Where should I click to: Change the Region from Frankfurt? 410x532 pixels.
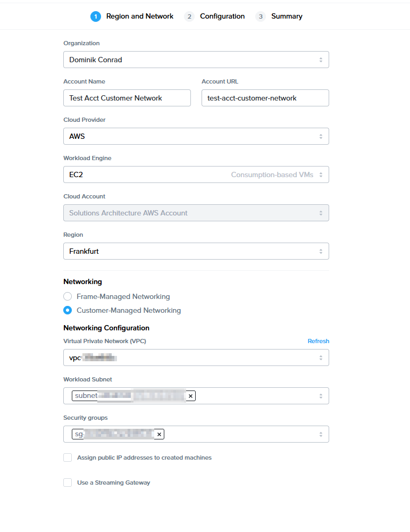(196, 251)
